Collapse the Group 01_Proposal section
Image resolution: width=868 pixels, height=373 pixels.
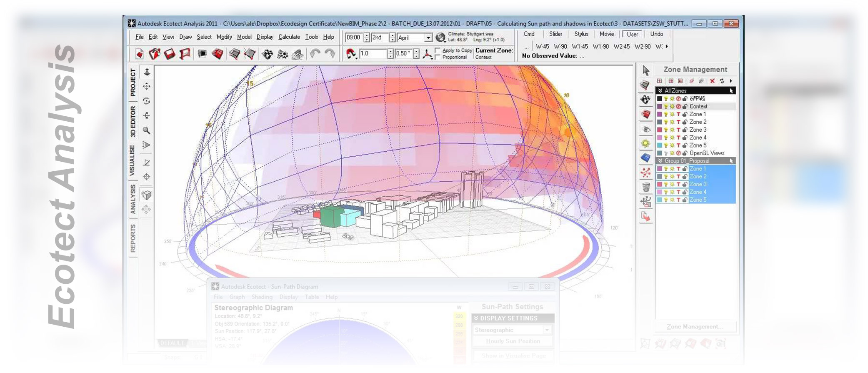tap(660, 161)
